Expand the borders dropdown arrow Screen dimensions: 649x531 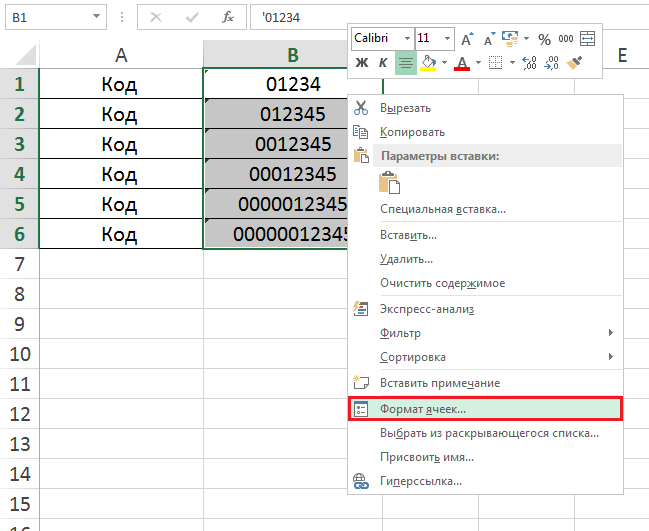[512, 63]
